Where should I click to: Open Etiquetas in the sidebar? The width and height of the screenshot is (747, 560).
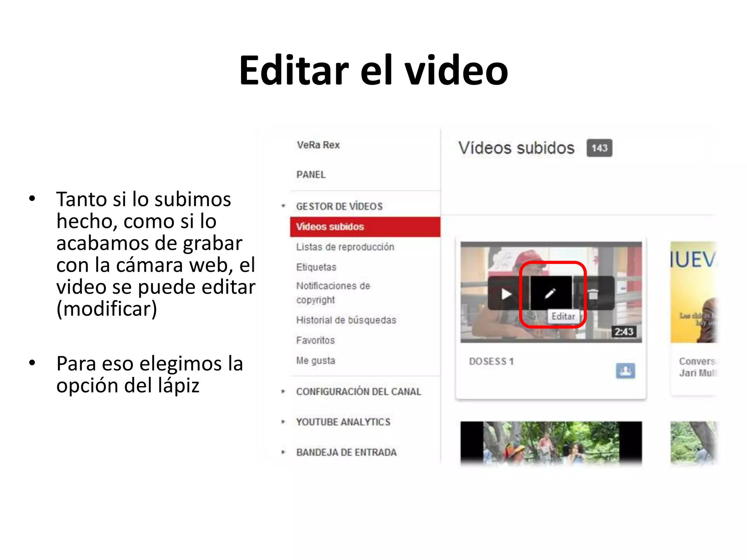pos(316,267)
